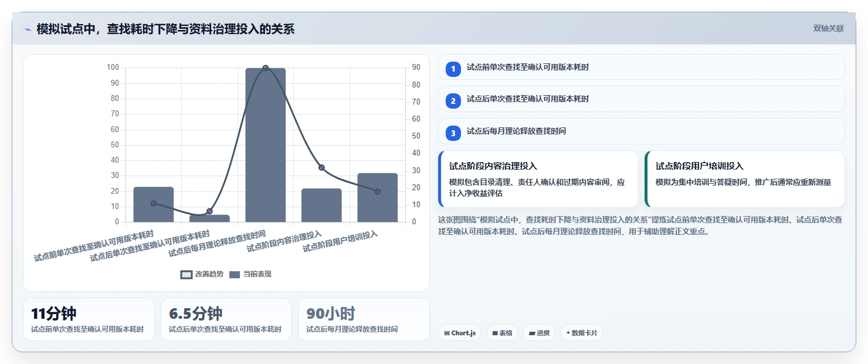Click the 进度 tag icon
Viewport: 868px width, 364px height.
click(532, 333)
